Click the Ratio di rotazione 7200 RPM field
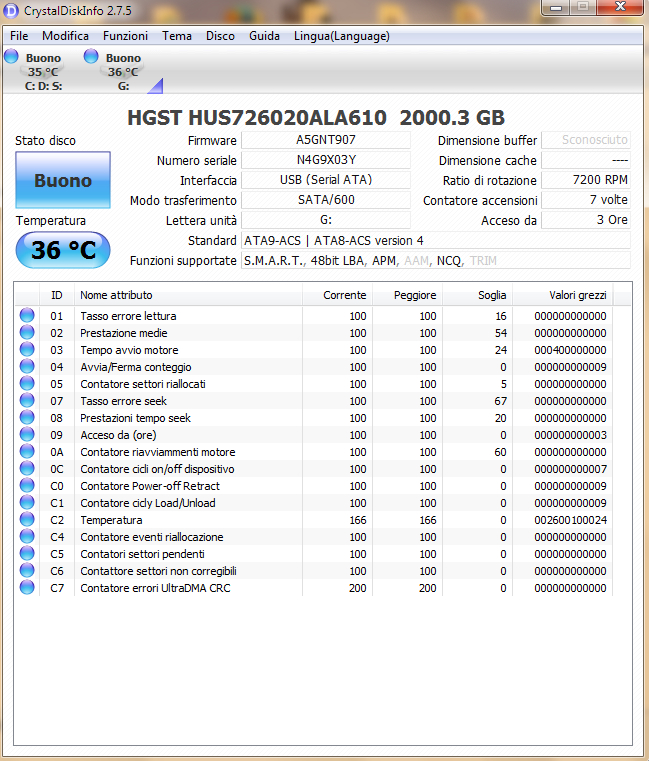This screenshot has height=761, width=649. pos(586,180)
